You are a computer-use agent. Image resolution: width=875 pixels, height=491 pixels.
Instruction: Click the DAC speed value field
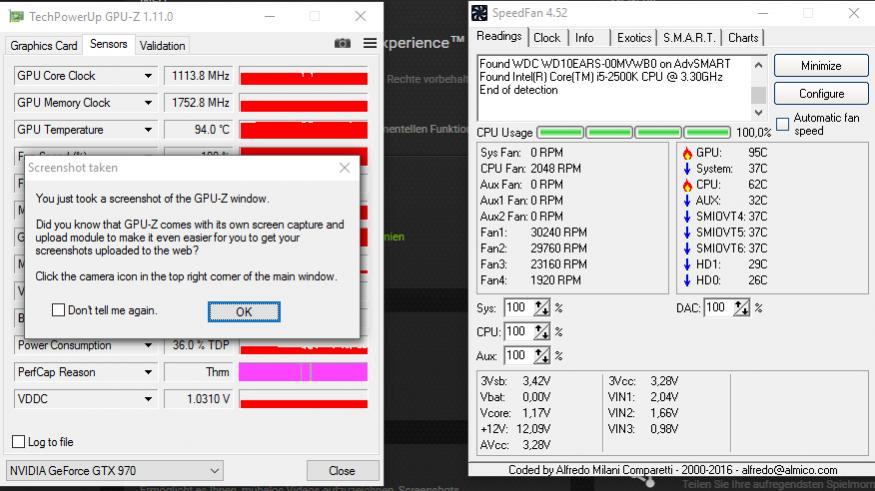(x=718, y=307)
